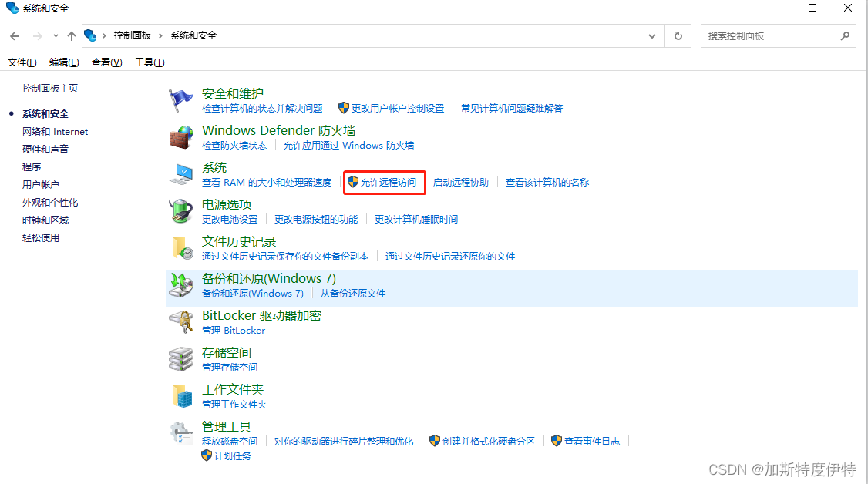868x484 pixels.
Task: Open the 文件(F) menu
Action: (x=22, y=62)
